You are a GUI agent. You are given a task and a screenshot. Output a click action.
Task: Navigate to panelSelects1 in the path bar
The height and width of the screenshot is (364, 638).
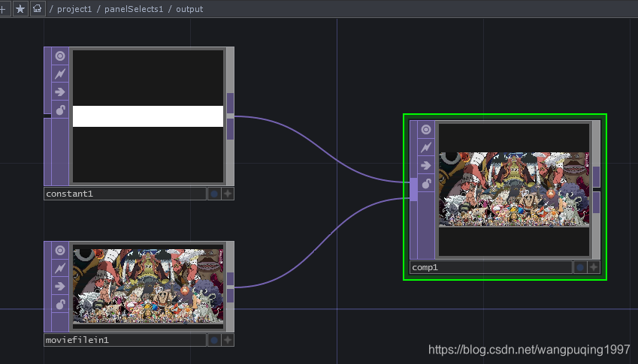point(134,9)
